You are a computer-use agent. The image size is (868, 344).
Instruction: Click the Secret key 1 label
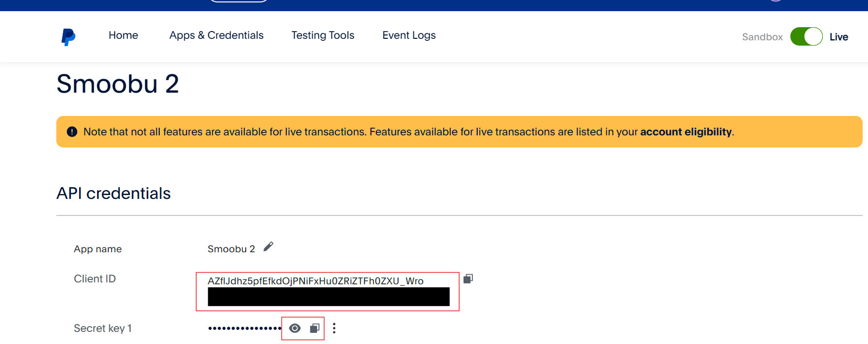[x=102, y=328]
